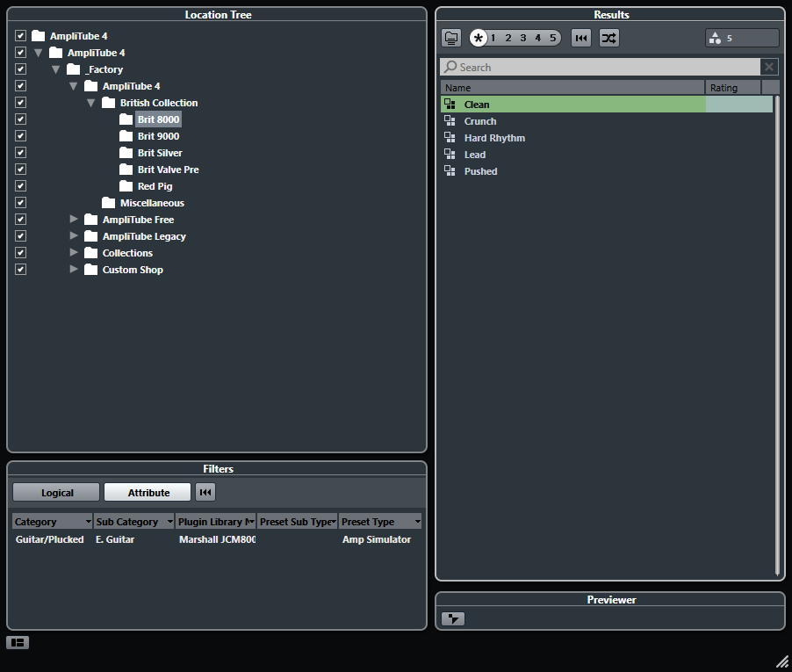The image size is (792, 672).
Task: Select the E. Guitar sub category value
Action: click(x=115, y=539)
